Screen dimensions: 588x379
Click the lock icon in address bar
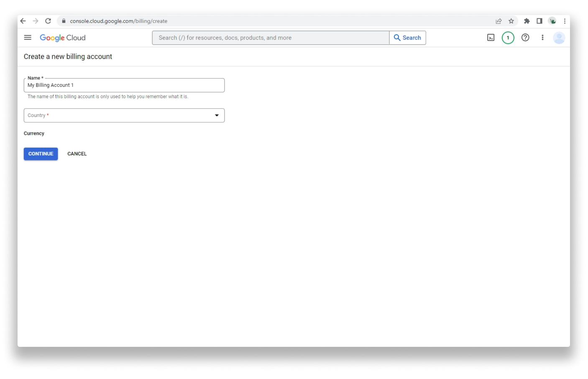point(64,21)
